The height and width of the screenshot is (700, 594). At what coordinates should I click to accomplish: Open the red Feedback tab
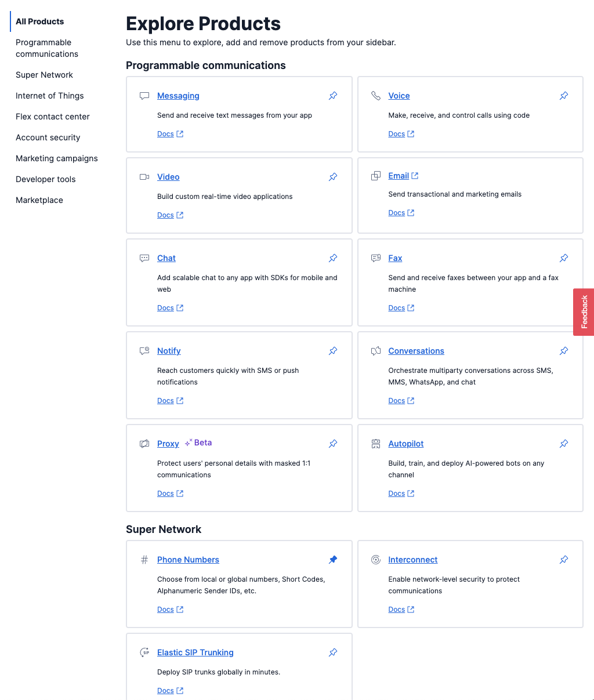pyautogui.click(x=584, y=312)
